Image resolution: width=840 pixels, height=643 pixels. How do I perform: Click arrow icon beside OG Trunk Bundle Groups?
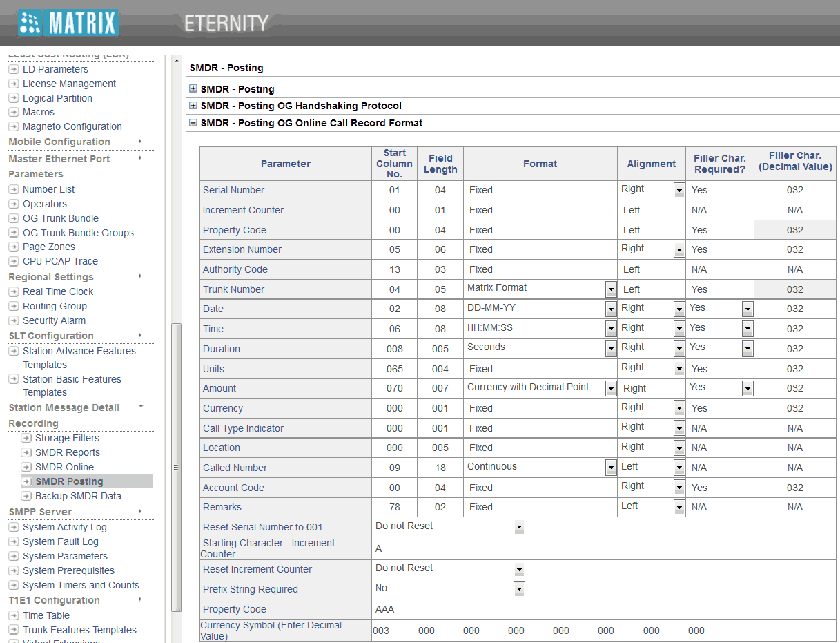click(x=14, y=233)
